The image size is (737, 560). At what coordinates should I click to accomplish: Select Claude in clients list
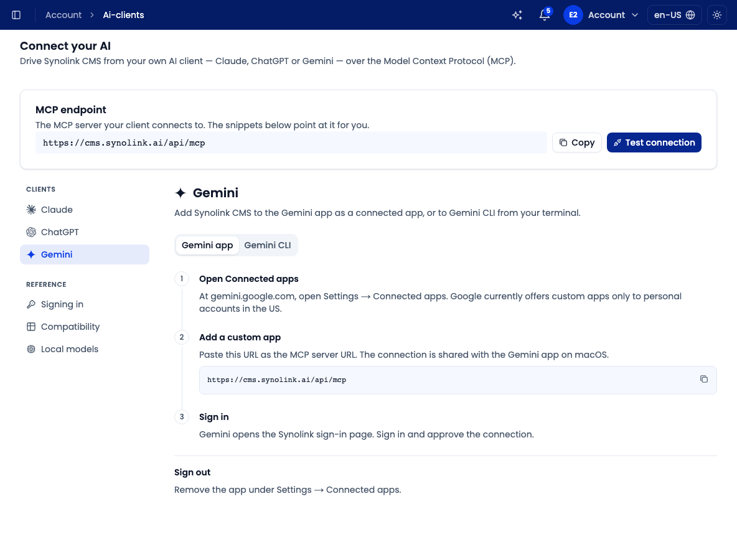pyautogui.click(x=85, y=210)
